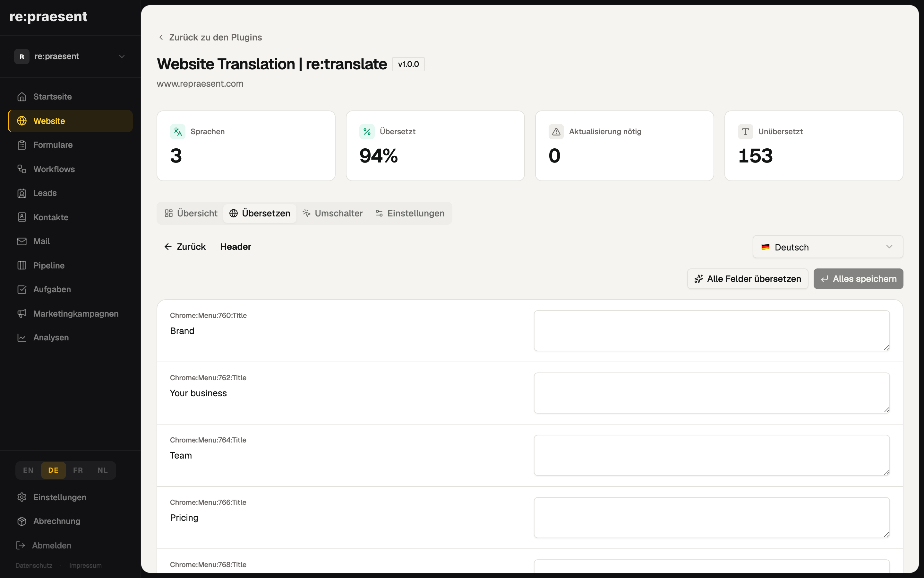Click the Header section title
924x578 pixels.
pyautogui.click(x=235, y=247)
